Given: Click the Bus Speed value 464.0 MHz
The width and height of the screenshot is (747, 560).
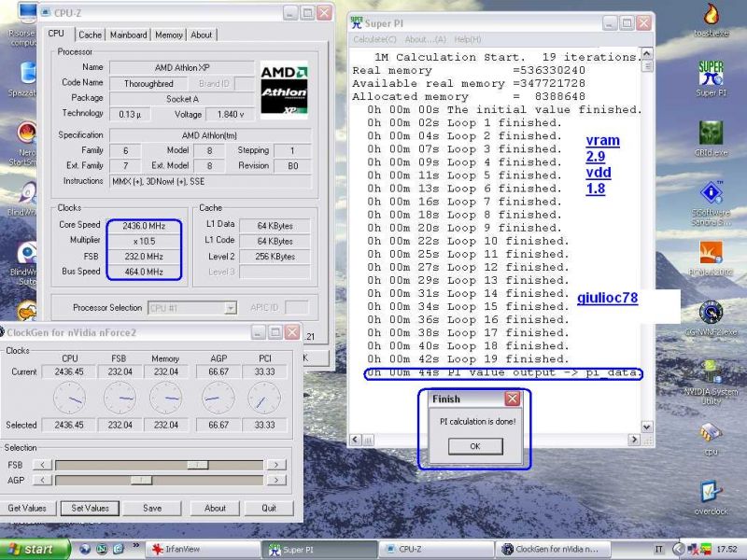Looking at the screenshot, I should [144, 272].
